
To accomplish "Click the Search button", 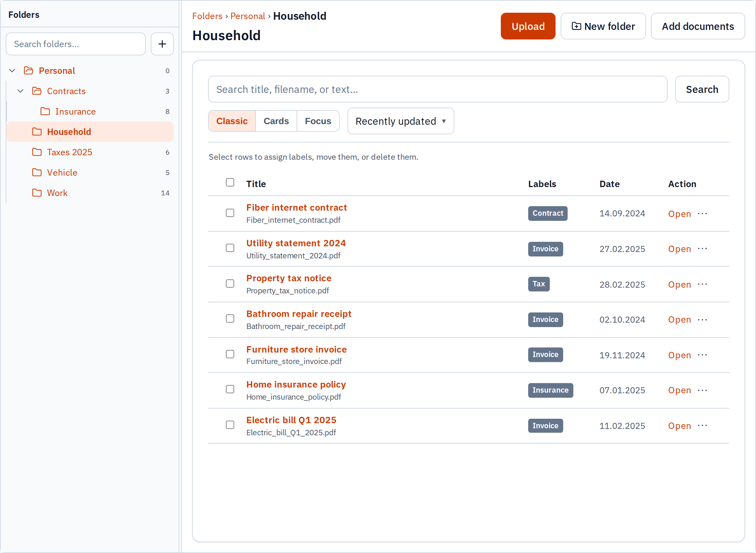I will (702, 89).
